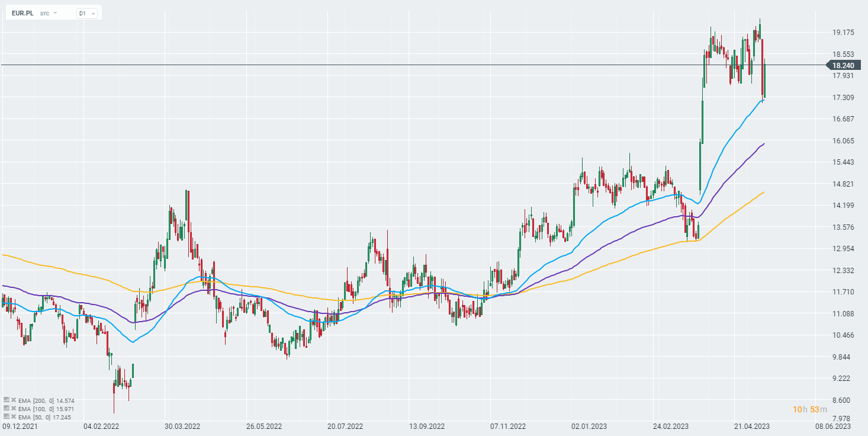Click the 09.12.2021 date on time axis
The height and width of the screenshot is (436, 868).
(20, 426)
